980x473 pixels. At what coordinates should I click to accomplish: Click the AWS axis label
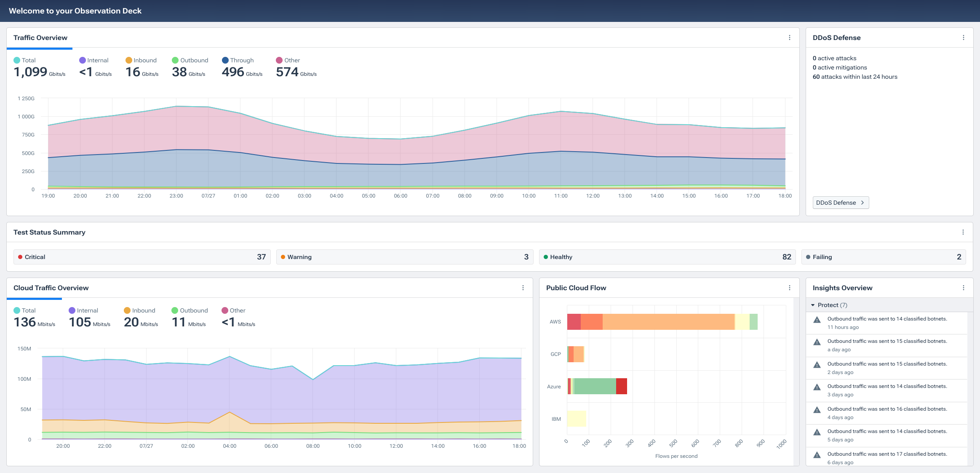coord(555,322)
